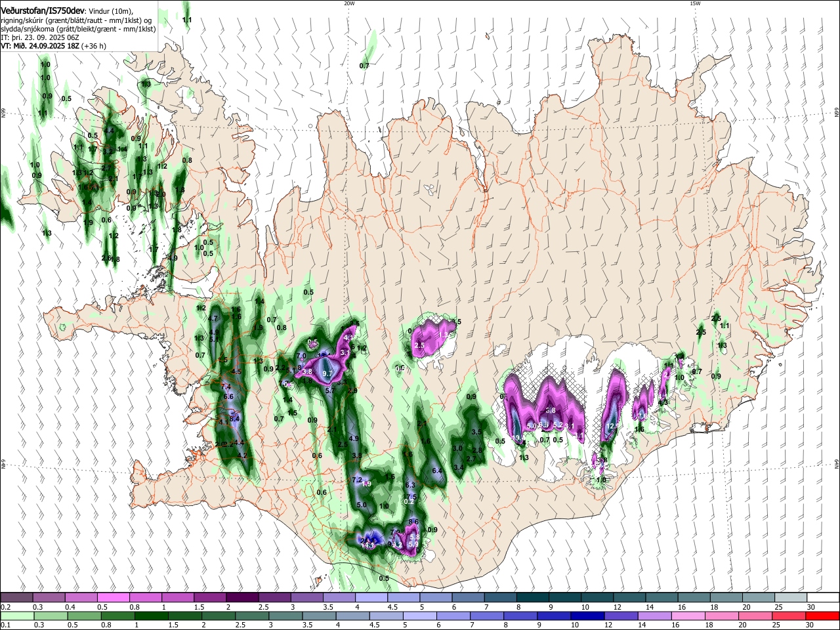Select the upper-scale swatch between 18 and 20
The height and width of the screenshot is (630, 840).
point(726,598)
